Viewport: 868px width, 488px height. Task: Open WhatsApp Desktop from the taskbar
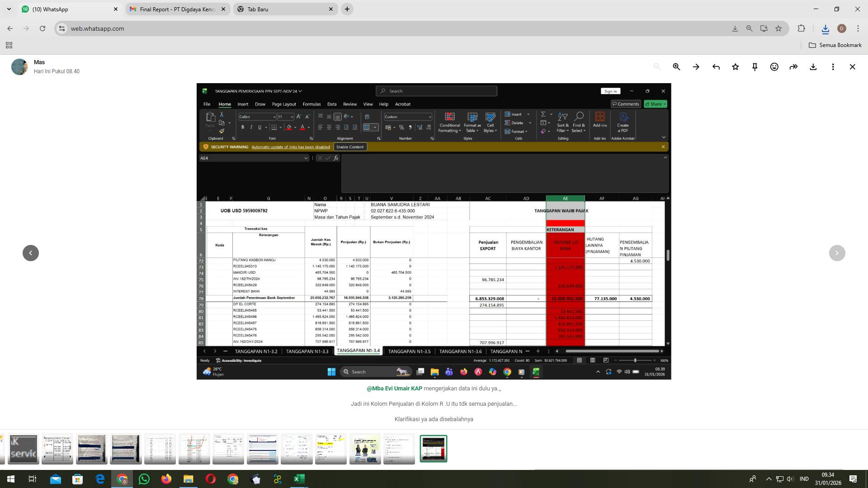click(144, 479)
